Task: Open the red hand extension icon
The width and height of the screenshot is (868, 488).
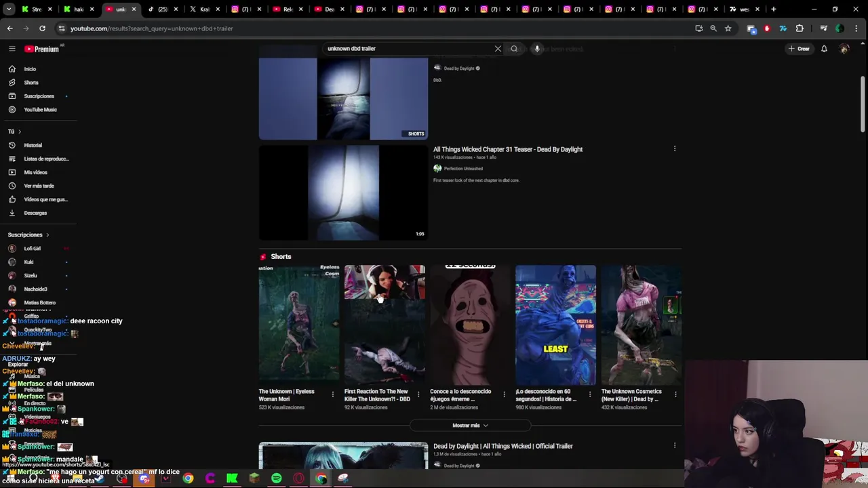Action: (767, 28)
